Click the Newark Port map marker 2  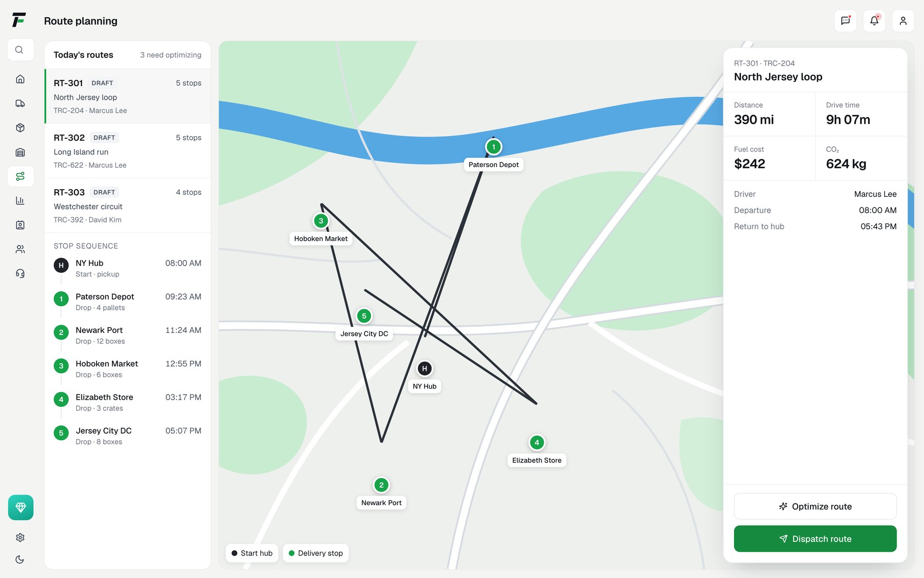[381, 485]
